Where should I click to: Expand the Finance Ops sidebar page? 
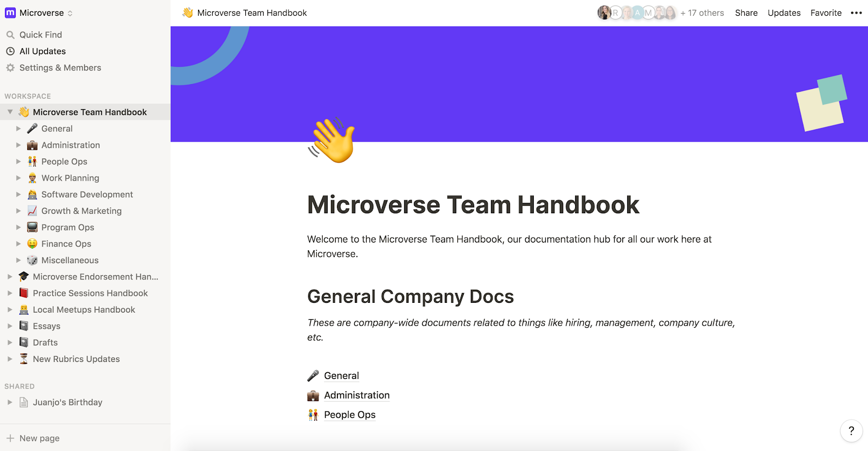(18, 244)
